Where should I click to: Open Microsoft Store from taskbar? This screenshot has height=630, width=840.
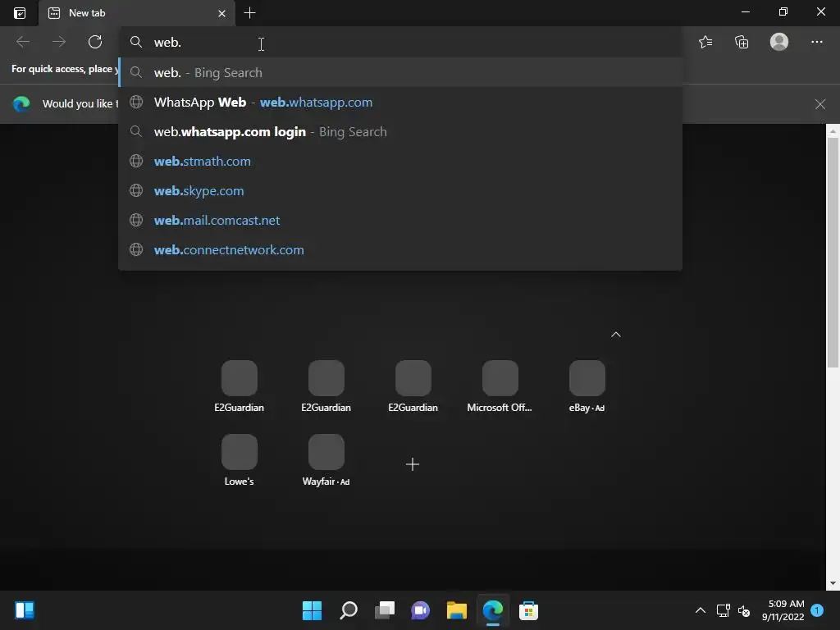(x=529, y=610)
